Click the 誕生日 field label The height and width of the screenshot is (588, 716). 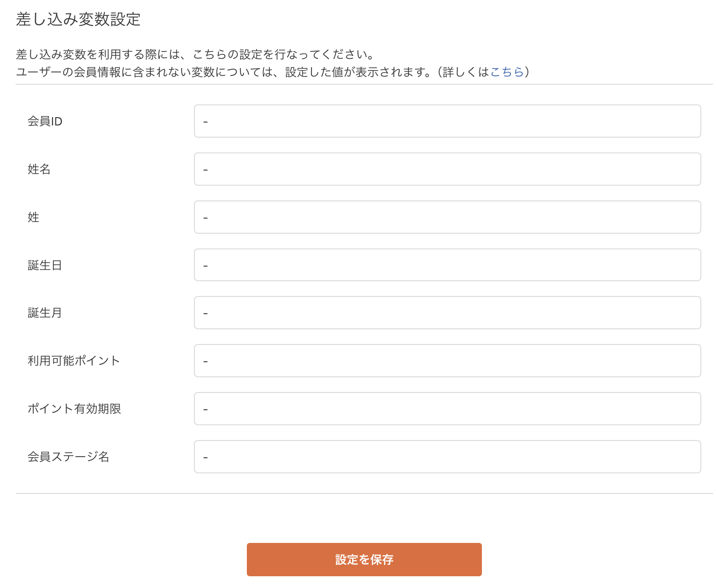pos(45,265)
